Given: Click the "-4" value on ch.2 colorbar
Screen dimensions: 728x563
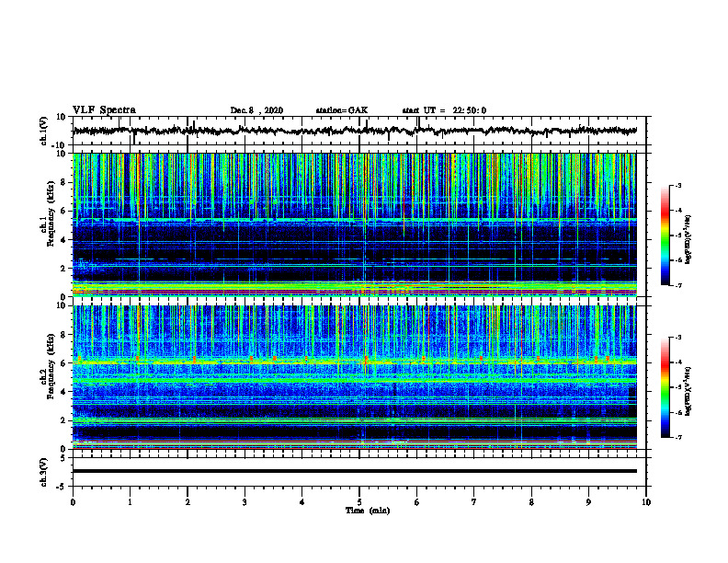Looking at the screenshot, I should click(x=678, y=362).
